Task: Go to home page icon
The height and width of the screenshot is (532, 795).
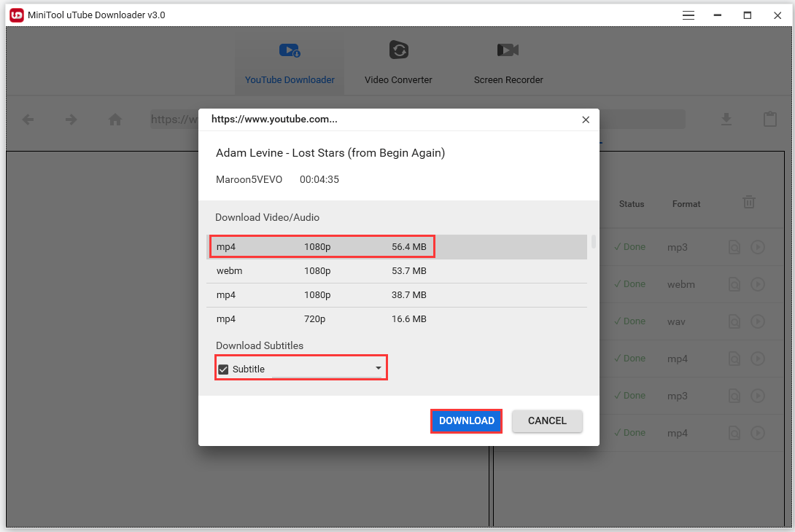Action: (x=115, y=120)
